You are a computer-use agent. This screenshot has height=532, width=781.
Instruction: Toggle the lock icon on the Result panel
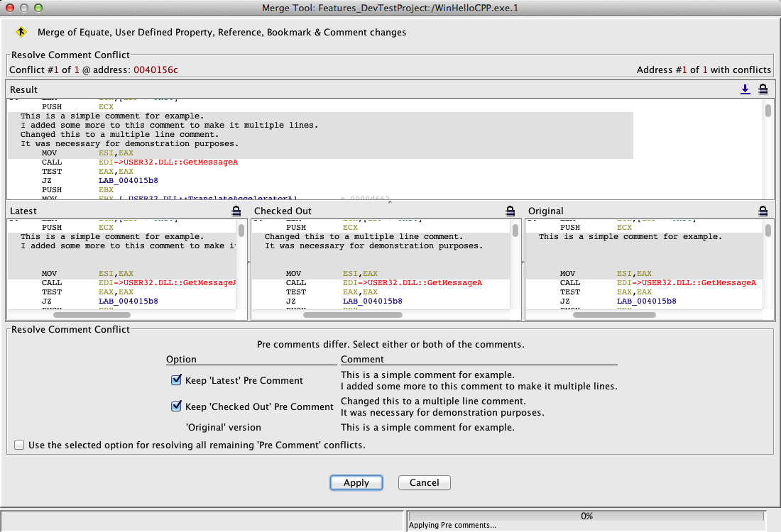(x=763, y=89)
